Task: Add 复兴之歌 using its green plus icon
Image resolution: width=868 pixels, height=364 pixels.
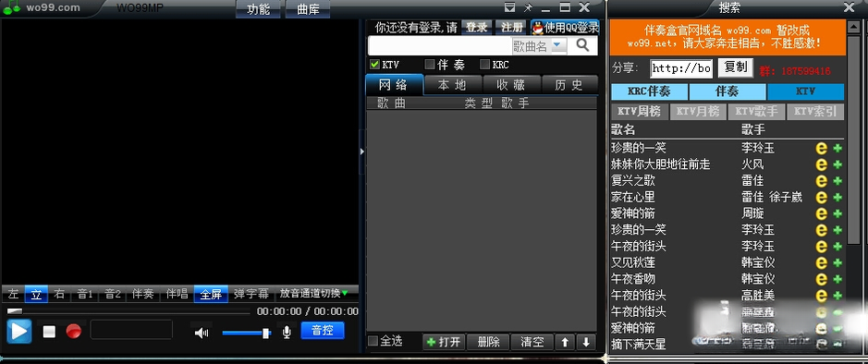Action: [837, 181]
